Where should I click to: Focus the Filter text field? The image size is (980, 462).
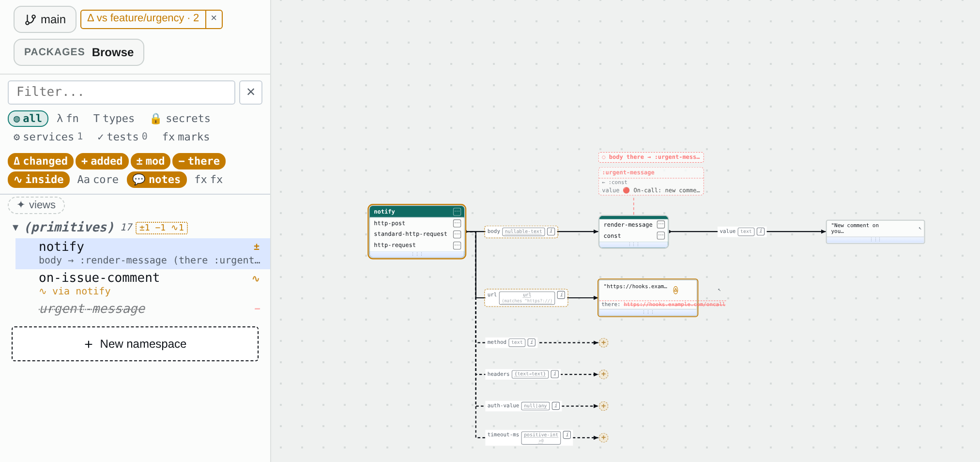tap(122, 92)
